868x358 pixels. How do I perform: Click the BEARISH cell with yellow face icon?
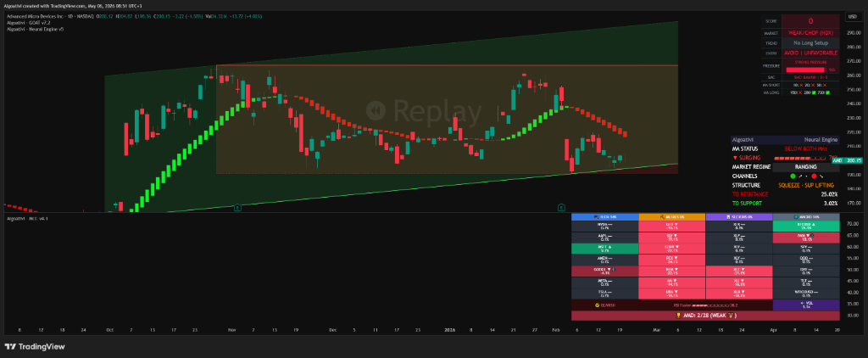(x=604, y=305)
